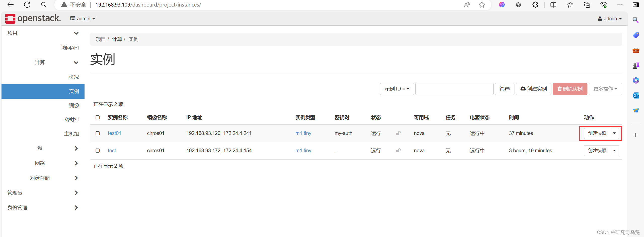The height and width of the screenshot is (237, 644).
Task: Click the instance filter text field
Action: coord(454,89)
